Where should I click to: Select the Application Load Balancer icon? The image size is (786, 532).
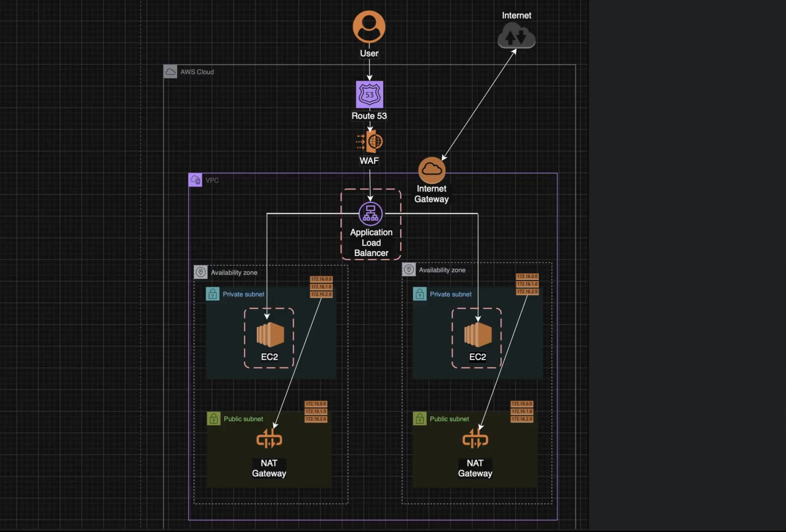[371, 214]
